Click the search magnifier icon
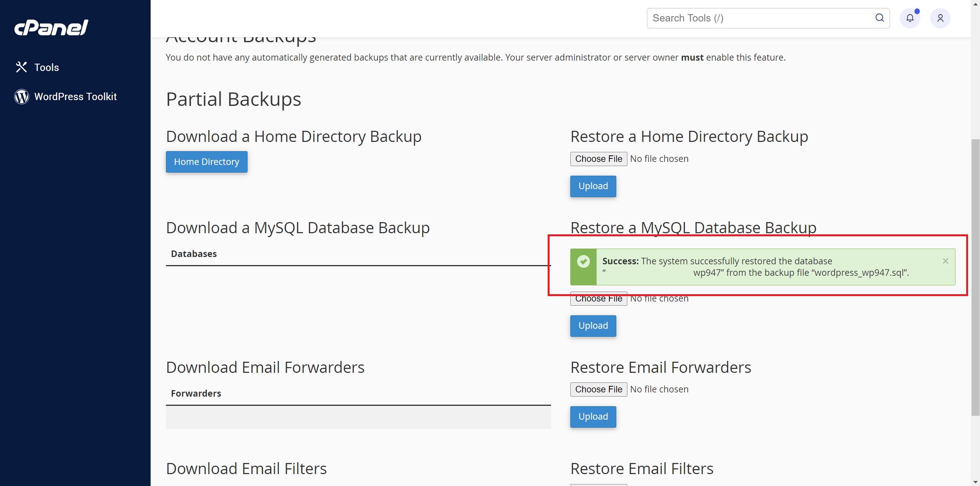The width and height of the screenshot is (980, 486). 880,18
